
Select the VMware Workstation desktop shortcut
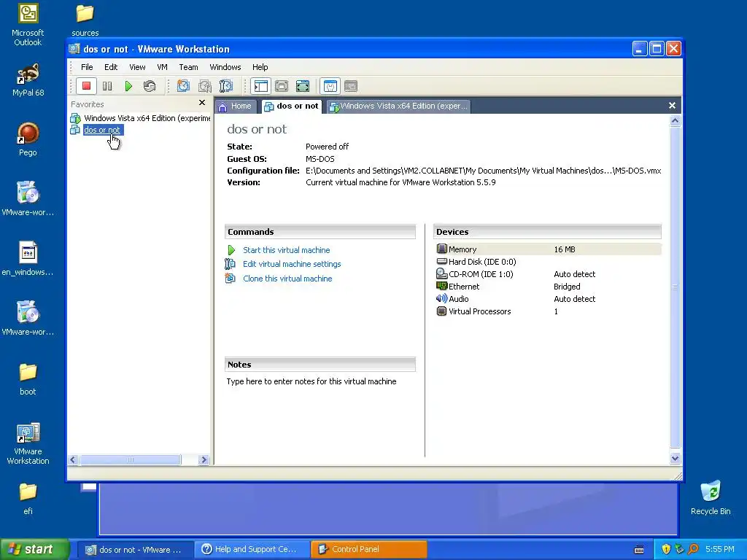pos(28,444)
